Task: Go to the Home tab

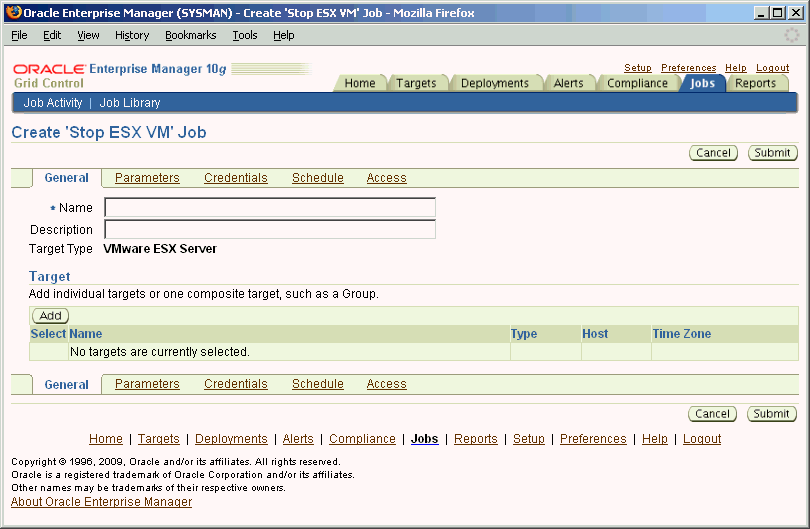Action: click(x=360, y=83)
